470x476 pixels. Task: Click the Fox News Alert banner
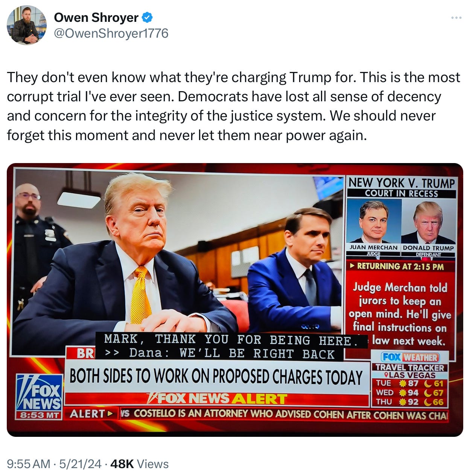(217, 399)
